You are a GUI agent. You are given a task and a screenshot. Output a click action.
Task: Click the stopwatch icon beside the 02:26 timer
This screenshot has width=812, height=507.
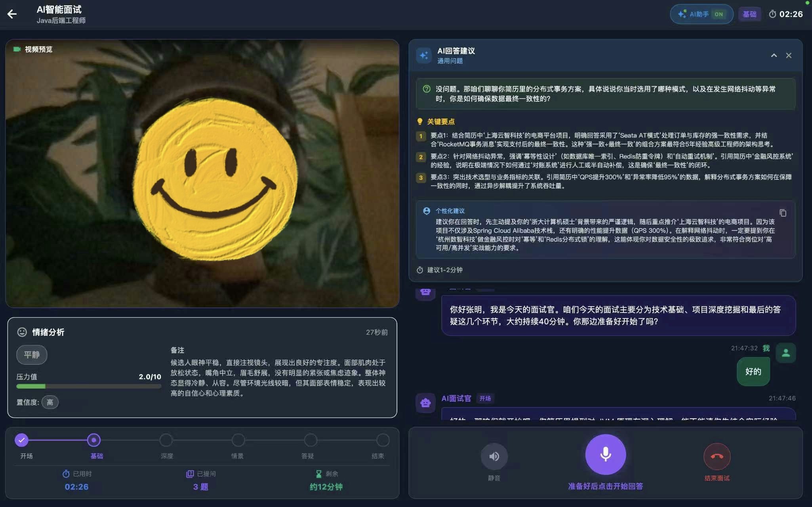coord(772,14)
